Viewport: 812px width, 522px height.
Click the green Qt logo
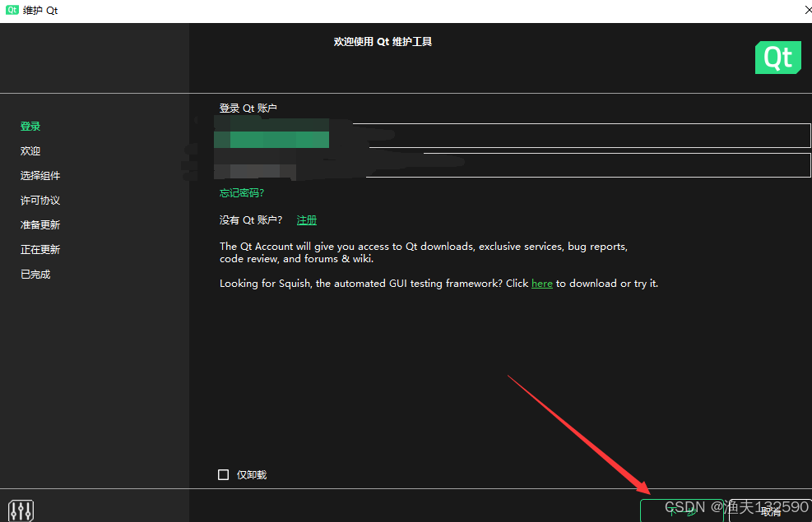point(777,58)
